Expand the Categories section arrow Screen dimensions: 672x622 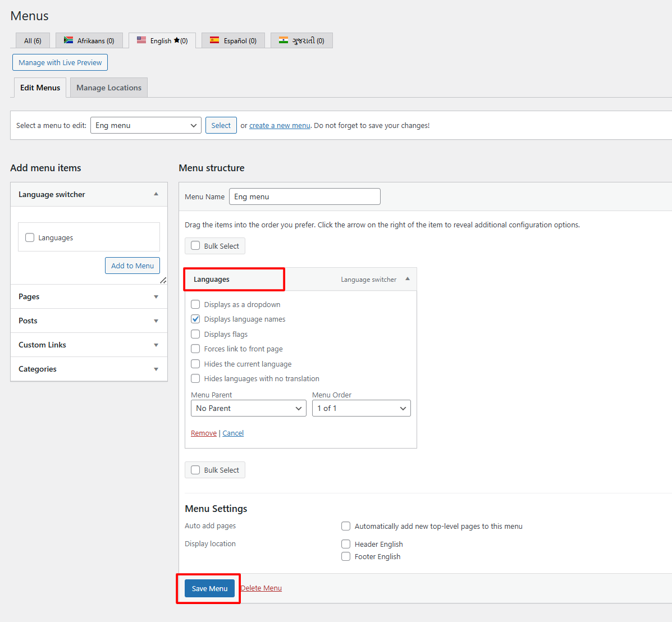pos(156,369)
